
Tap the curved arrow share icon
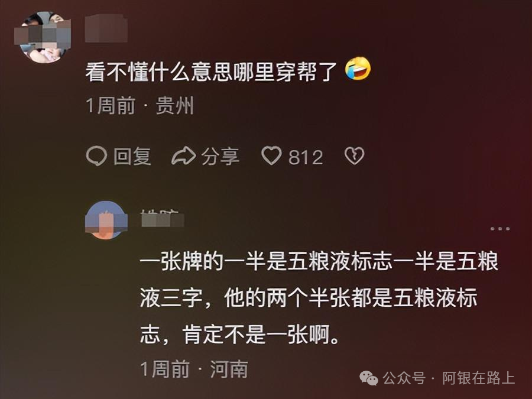click(184, 156)
